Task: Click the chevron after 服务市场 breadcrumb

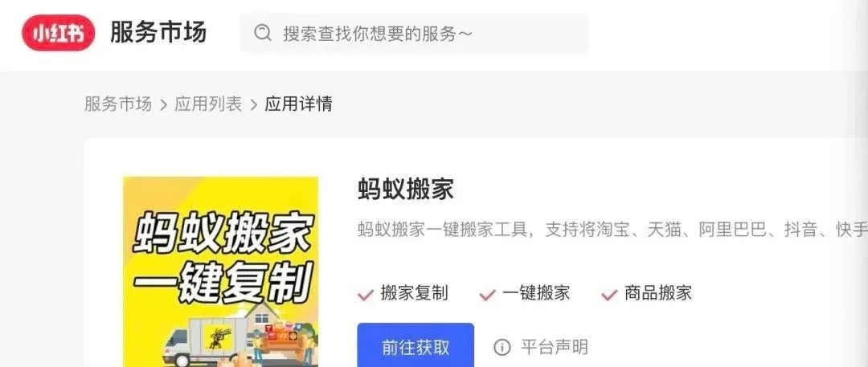Action: click(x=163, y=104)
